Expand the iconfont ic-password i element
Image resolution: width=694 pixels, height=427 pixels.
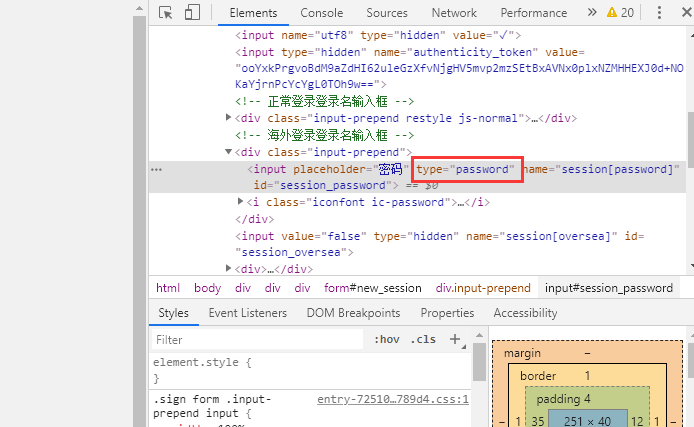240,201
